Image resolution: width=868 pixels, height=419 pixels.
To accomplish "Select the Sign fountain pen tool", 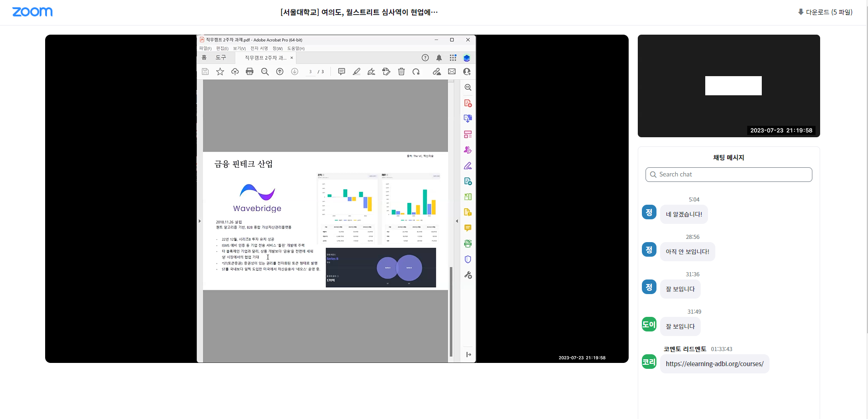I will click(x=372, y=72).
